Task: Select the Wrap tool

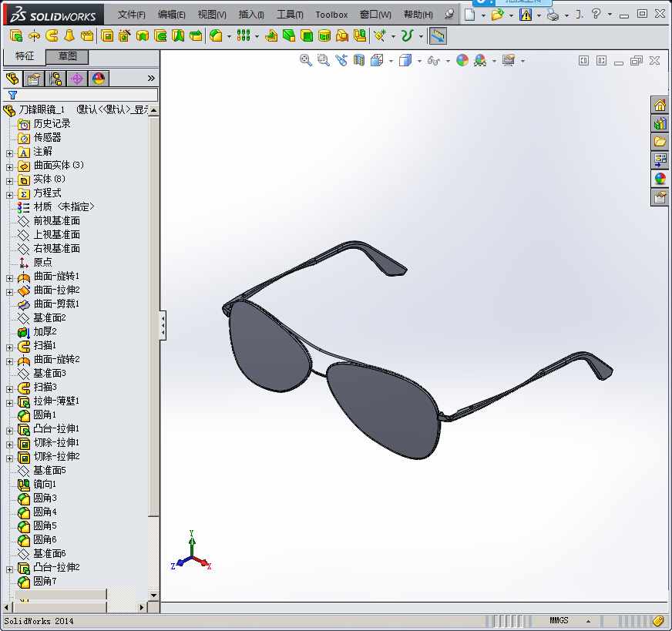Action: click(324, 36)
